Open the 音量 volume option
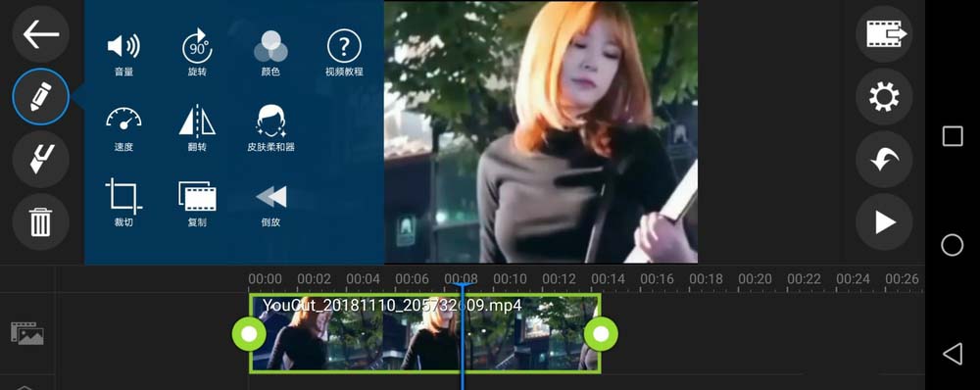The width and height of the screenshot is (980, 390). pyautogui.click(x=123, y=54)
